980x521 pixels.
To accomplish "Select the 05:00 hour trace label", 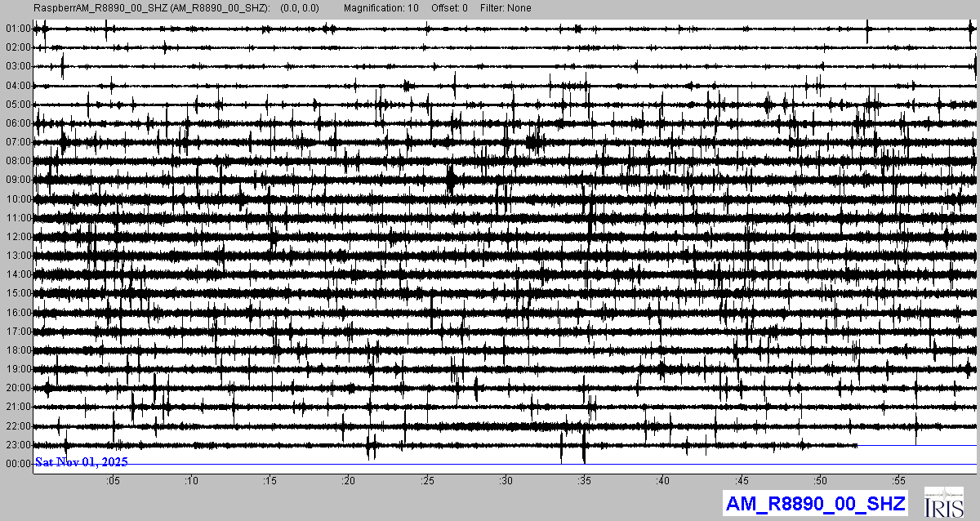I will (x=17, y=105).
